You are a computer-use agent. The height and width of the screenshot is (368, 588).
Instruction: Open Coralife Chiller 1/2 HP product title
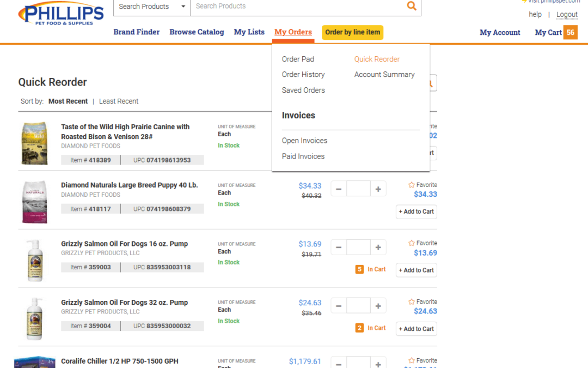120,361
